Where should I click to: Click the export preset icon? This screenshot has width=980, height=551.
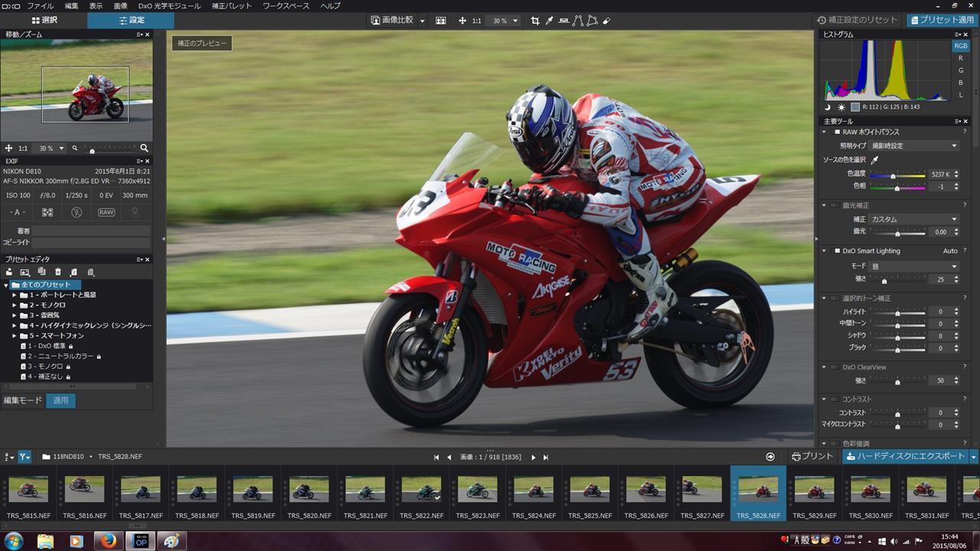point(90,272)
